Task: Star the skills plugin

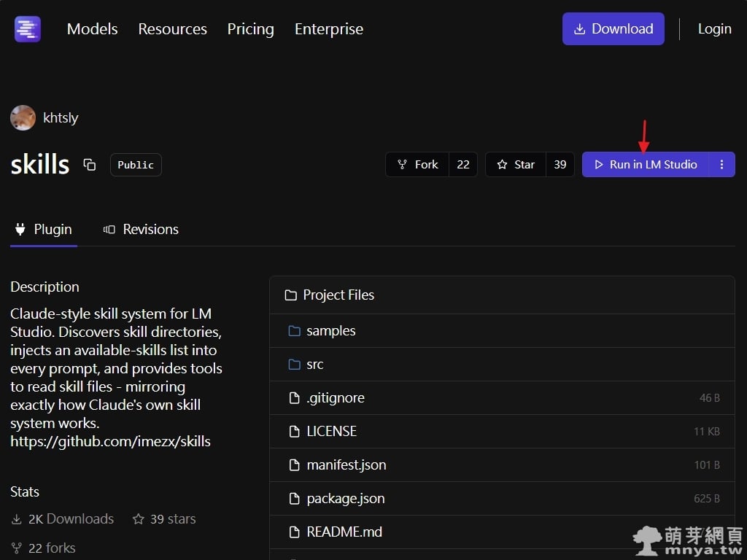Action: click(x=516, y=165)
